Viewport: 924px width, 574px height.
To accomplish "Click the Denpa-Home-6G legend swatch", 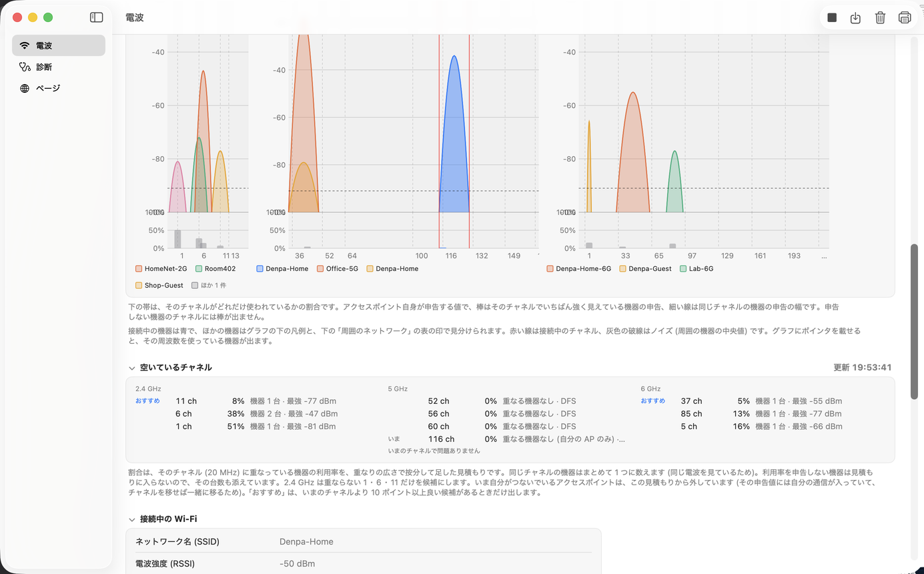I will tap(550, 269).
